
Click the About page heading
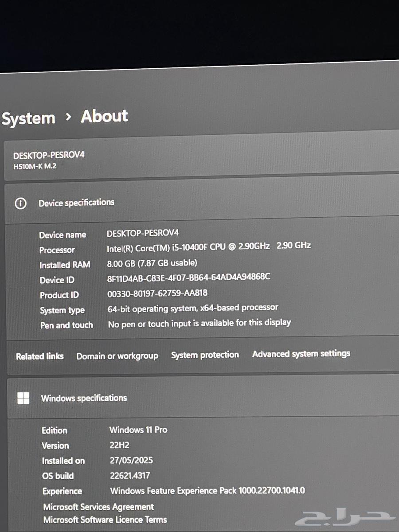tap(104, 116)
